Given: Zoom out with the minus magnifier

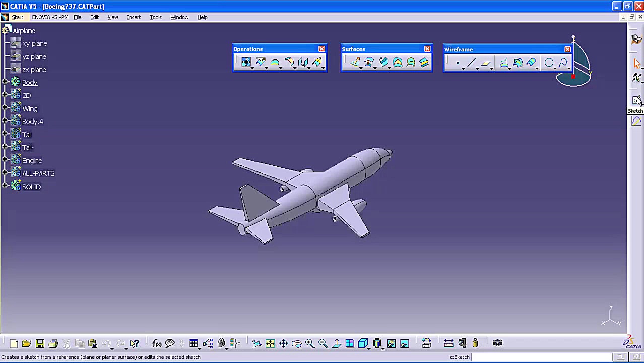Looking at the screenshot, I should (323, 343).
